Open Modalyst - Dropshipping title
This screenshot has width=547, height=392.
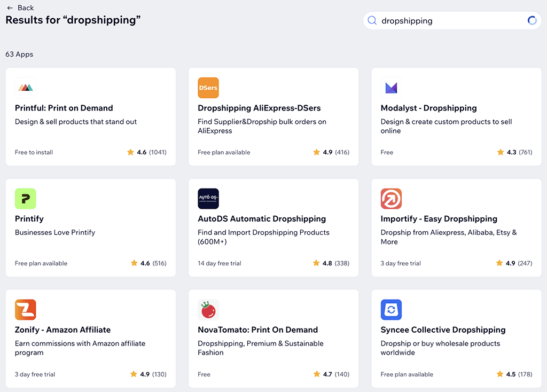pos(429,108)
